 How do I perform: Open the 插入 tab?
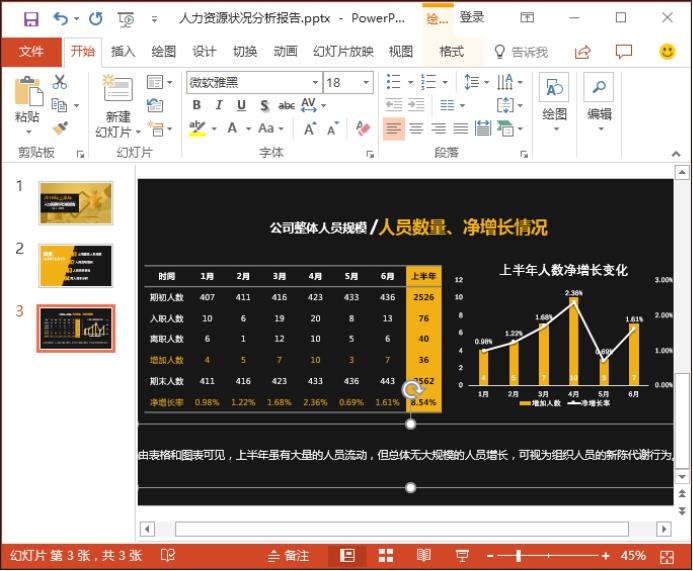123,52
